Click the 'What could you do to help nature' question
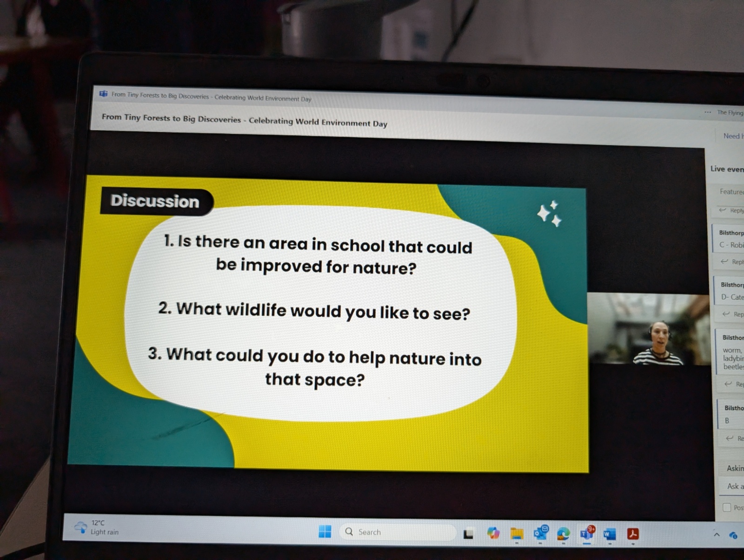 click(x=315, y=367)
